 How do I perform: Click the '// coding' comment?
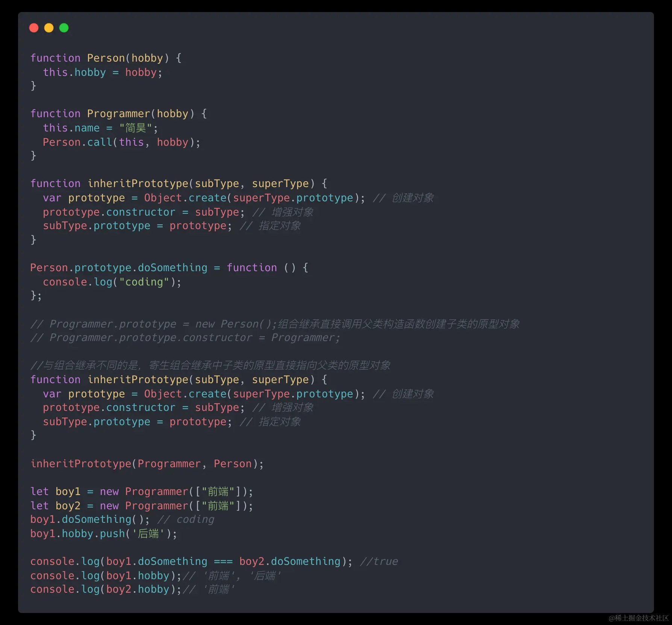click(x=186, y=519)
